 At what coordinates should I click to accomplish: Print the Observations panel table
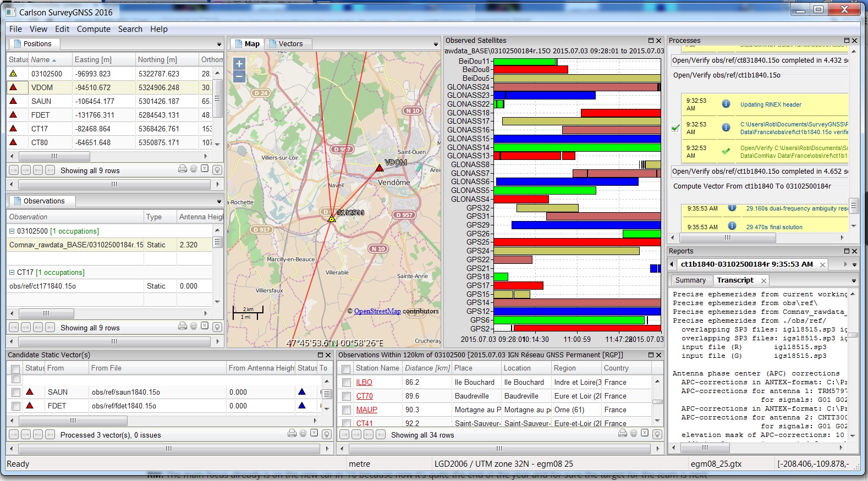tap(183, 326)
